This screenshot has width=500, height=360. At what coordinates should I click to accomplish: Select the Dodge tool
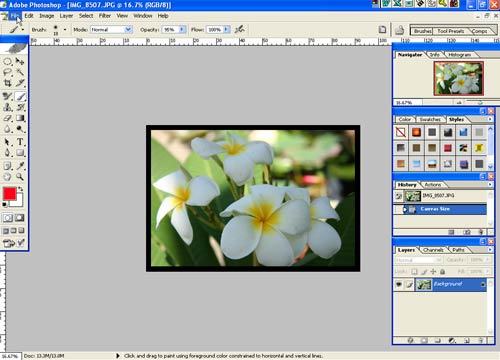click(x=20, y=129)
